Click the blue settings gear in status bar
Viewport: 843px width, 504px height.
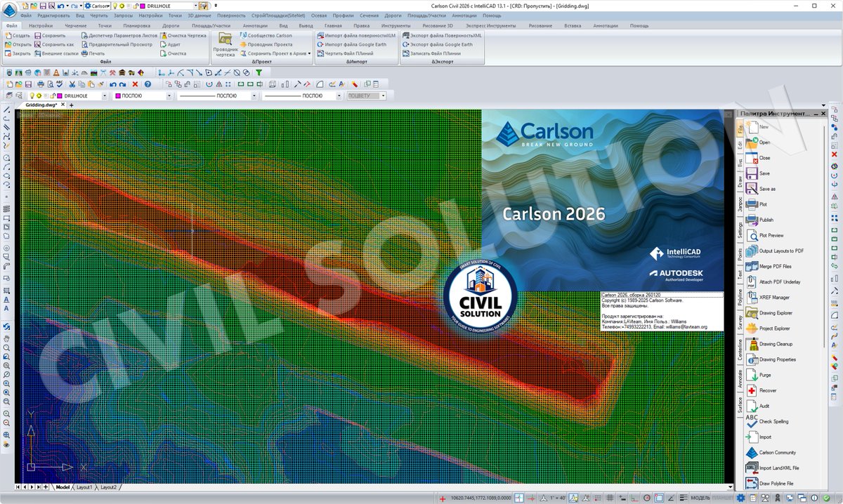click(x=740, y=498)
